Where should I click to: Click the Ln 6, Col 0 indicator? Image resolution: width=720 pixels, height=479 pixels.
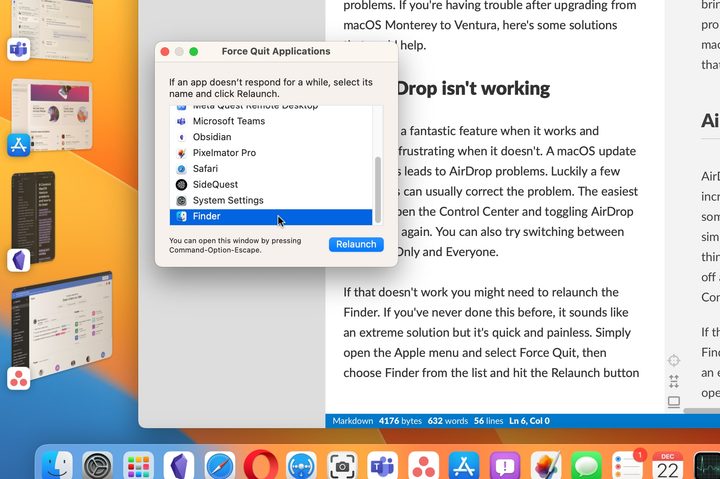pos(529,421)
